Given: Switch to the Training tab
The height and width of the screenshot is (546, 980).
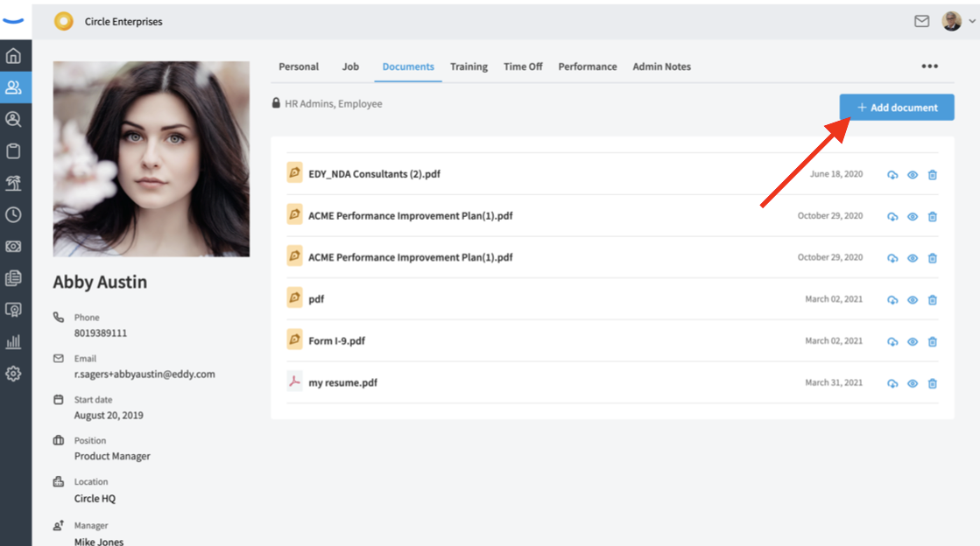Looking at the screenshot, I should pyautogui.click(x=469, y=66).
